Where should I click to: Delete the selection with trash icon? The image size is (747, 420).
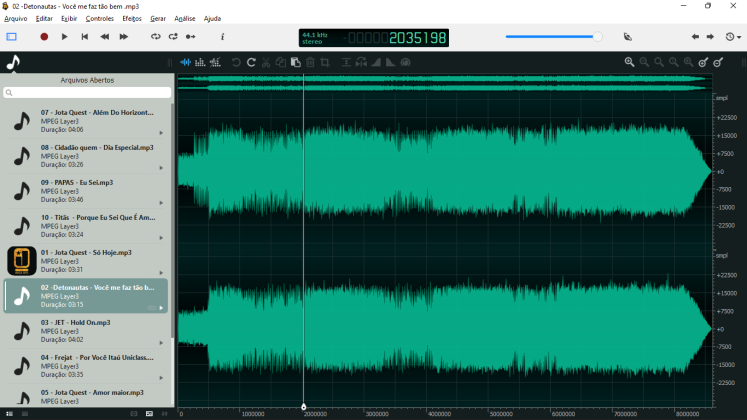pyautogui.click(x=310, y=62)
